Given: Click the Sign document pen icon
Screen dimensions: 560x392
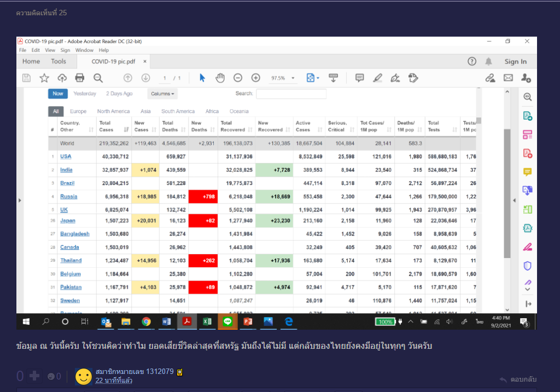Looking at the screenshot, I should click(x=395, y=78).
